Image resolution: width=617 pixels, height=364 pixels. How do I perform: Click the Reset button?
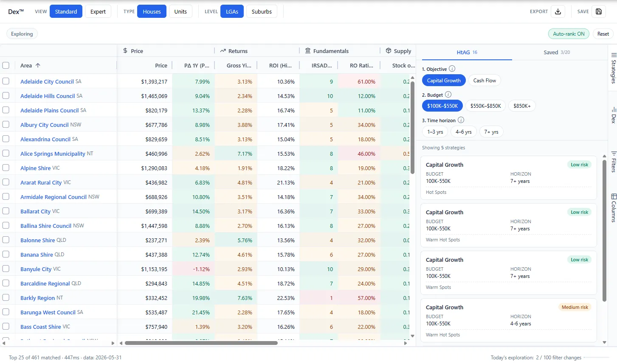point(603,34)
